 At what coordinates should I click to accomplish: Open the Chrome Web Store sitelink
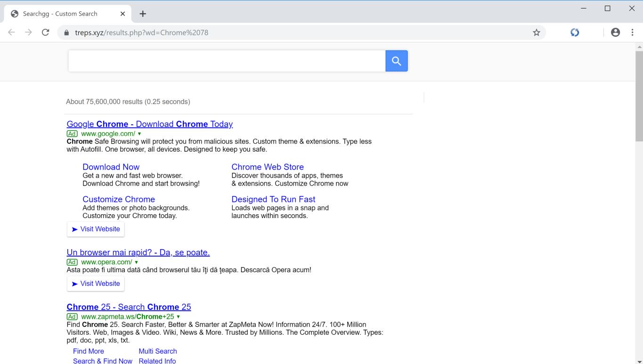click(268, 167)
